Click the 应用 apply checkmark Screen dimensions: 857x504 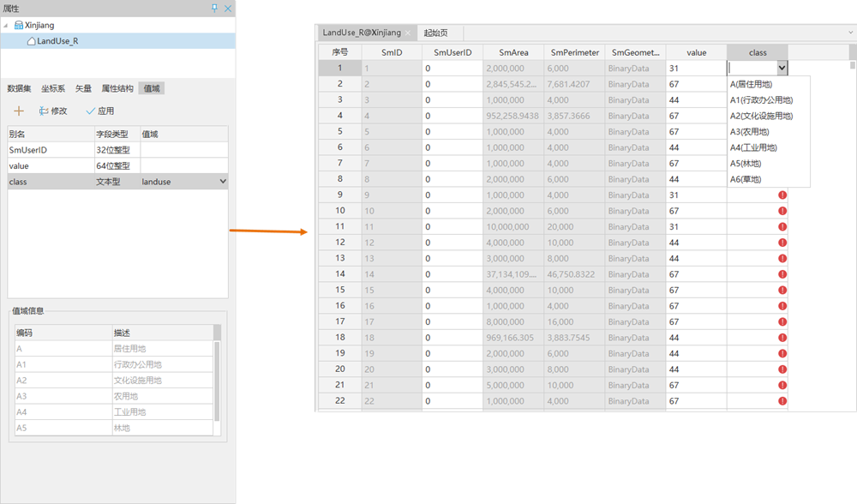coord(91,111)
